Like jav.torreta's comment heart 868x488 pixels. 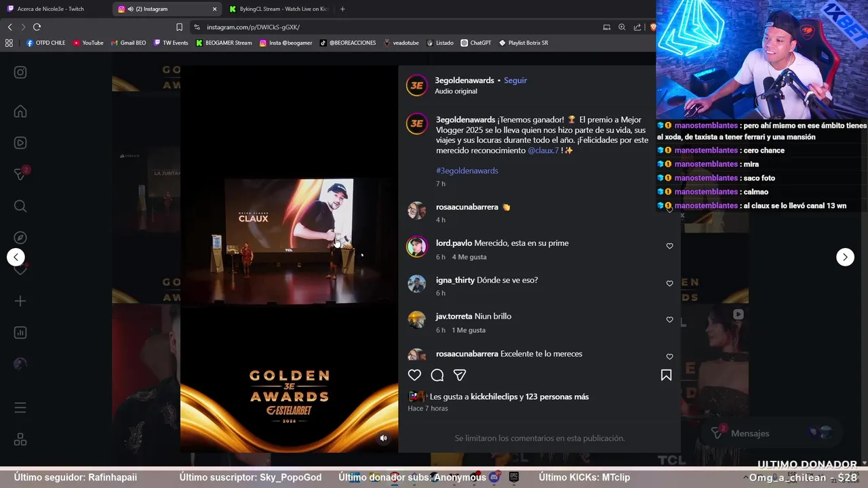tap(669, 319)
